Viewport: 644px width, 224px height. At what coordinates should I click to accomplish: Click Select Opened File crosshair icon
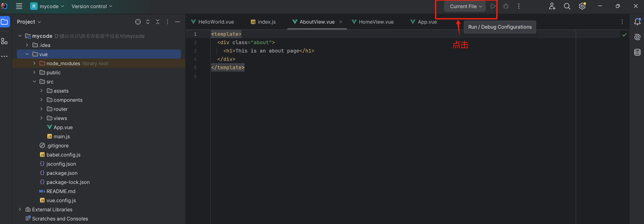[138, 22]
